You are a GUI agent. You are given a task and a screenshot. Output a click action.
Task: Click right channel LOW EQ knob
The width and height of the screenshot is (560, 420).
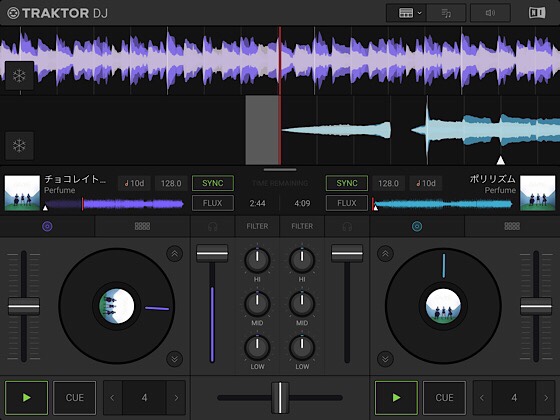pyautogui.click(x=302, y=348)
